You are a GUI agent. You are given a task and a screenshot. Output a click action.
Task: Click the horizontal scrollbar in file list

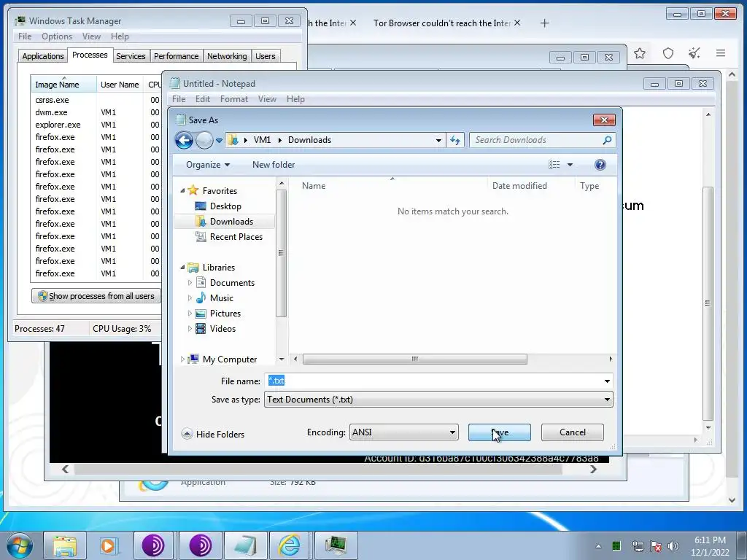(415, 359)
